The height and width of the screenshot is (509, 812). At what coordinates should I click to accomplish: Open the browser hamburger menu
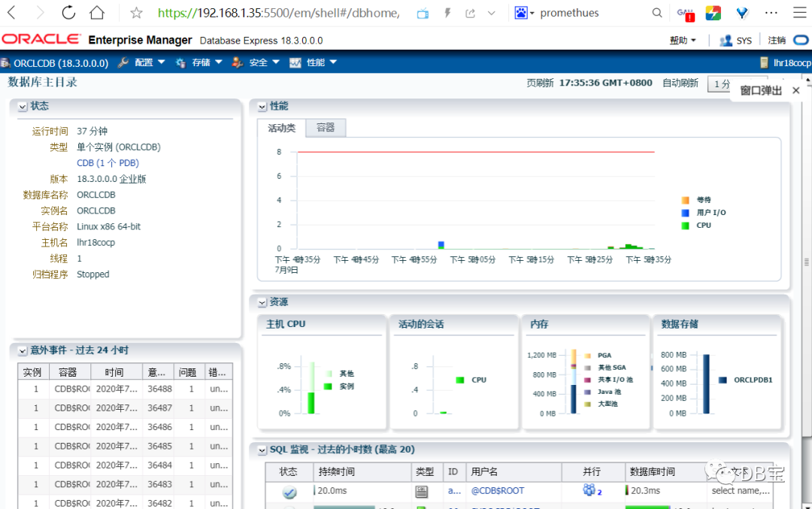[x=800, y=13]
